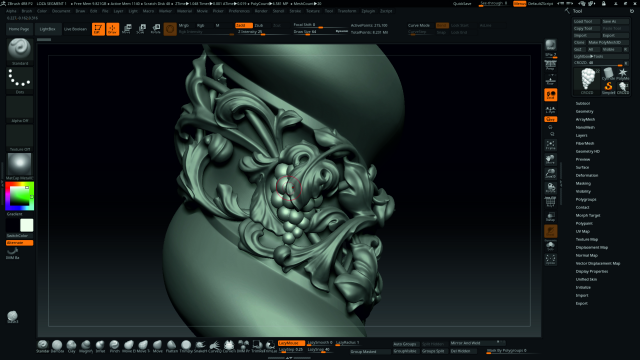Toggle Live Boolean mode
The width and height of the screenshot is (640, 360).
click(76, 29)
